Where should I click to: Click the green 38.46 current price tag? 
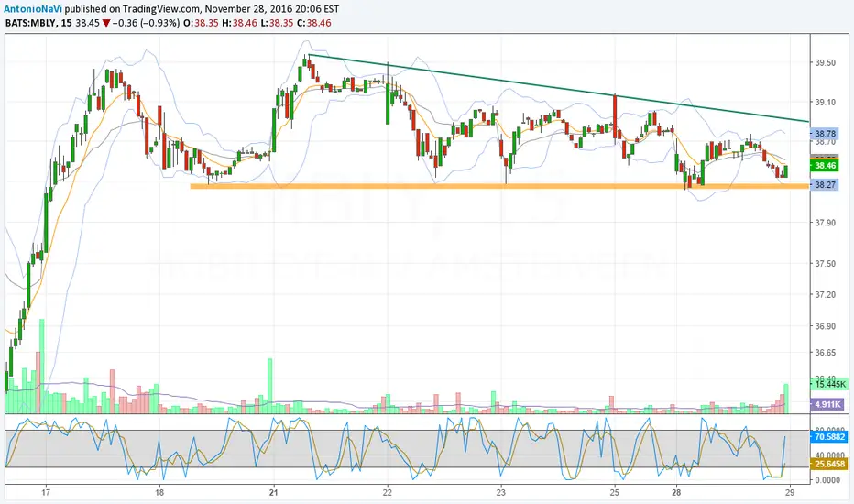[825, 166]
